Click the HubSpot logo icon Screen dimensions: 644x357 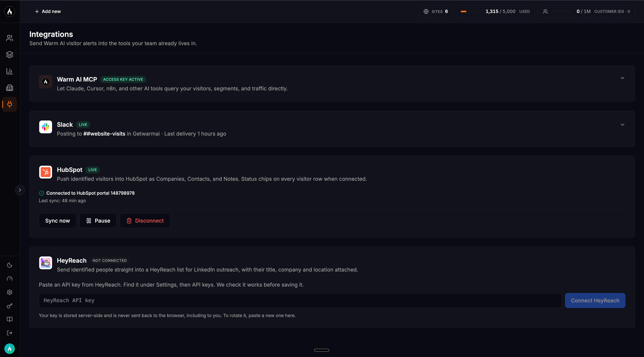click(x=45, y=172)
